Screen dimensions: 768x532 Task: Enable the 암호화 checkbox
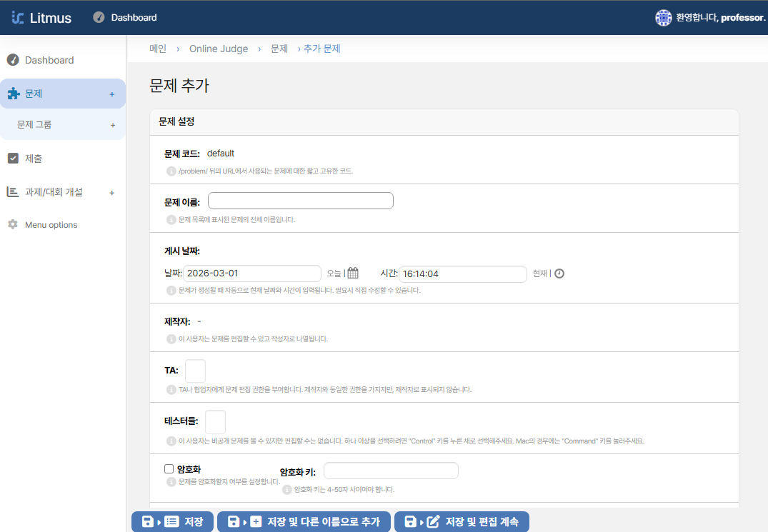pos(169,469)
